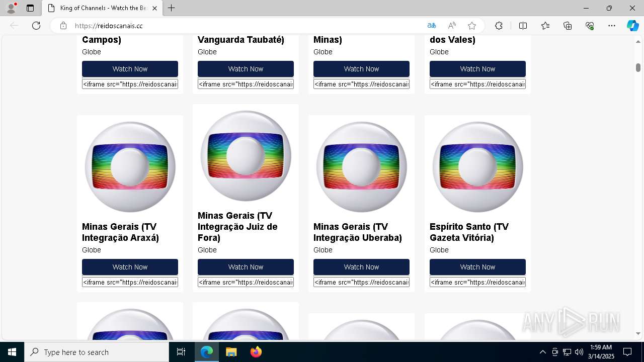Click the address bar URL field
The image size is (644, 362).
(x=247, y=26)
